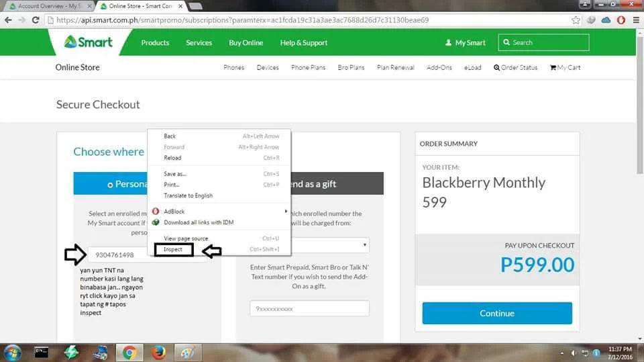
Task: Check Order Status link
Action: 515,67
